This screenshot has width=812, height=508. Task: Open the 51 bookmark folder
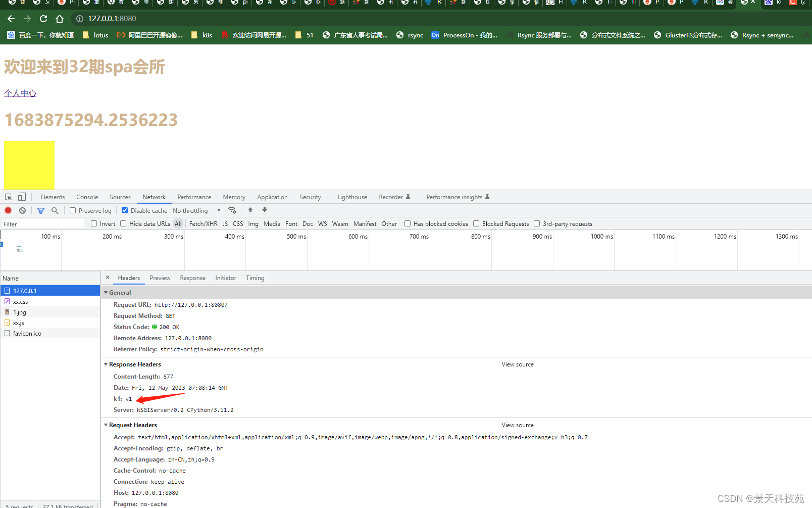(304, 35)
